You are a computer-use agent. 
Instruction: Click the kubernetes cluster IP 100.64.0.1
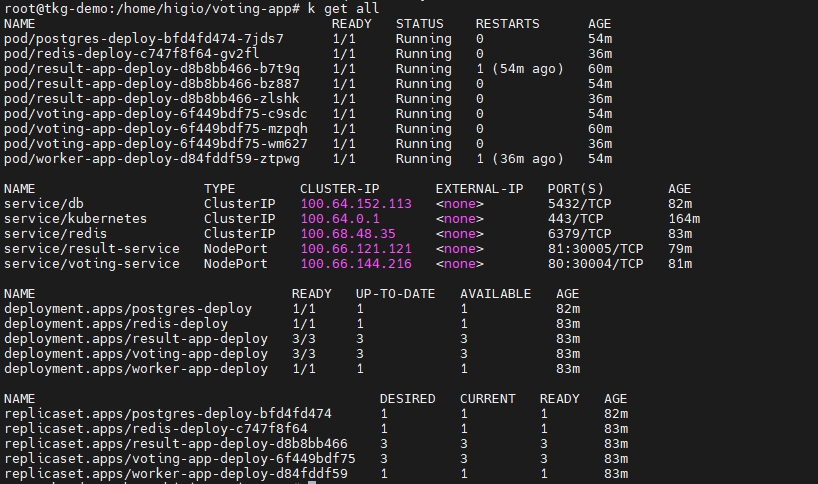[340, 218]
